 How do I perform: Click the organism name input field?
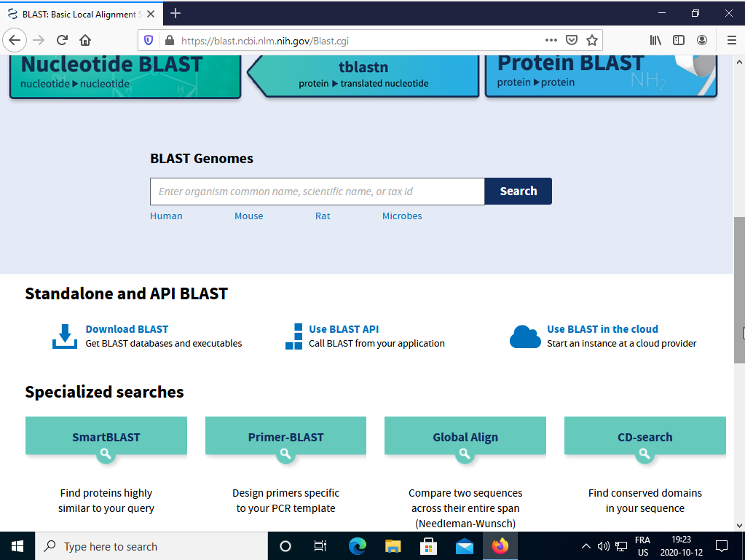pos(318,192)
